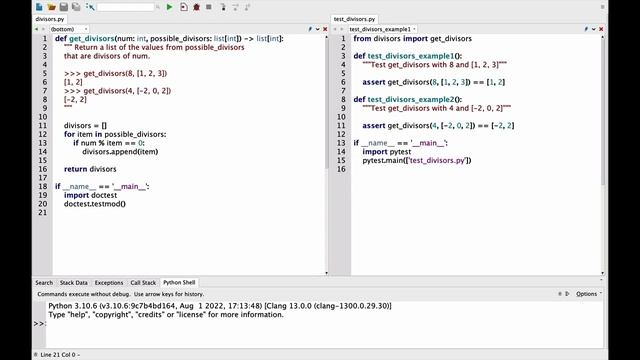This screenshot has width=640, height=360.
Task: Create a new file from the toolbar
Action: tap(39, 7)
